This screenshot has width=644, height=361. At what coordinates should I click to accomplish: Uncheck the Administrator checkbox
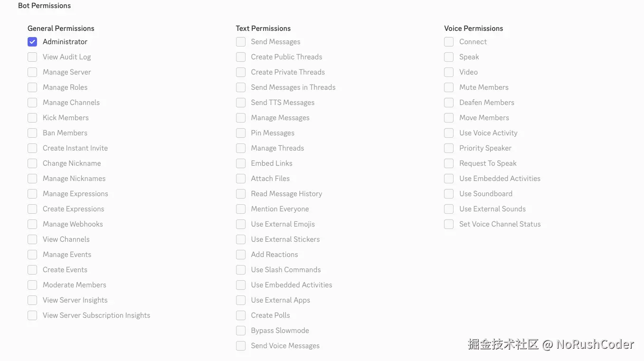coord(32,42)
